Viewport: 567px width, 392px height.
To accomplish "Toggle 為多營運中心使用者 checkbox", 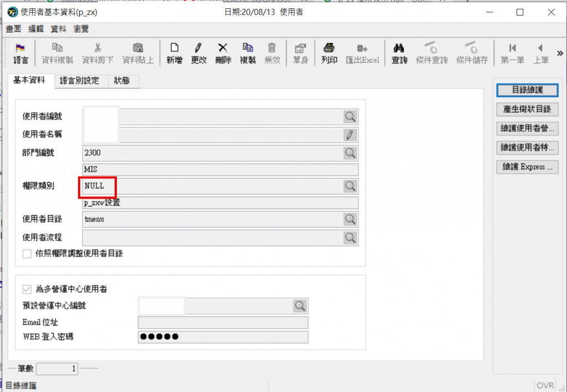I will (27, 289).
